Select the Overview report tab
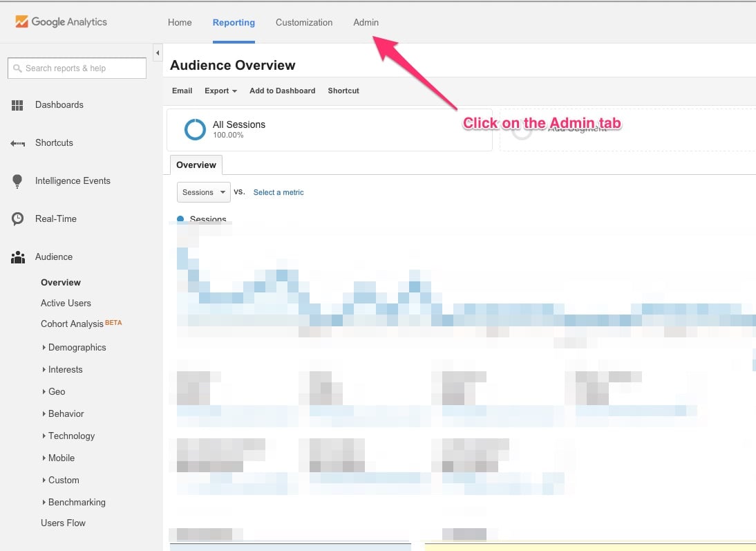 (x=196, y=165)
